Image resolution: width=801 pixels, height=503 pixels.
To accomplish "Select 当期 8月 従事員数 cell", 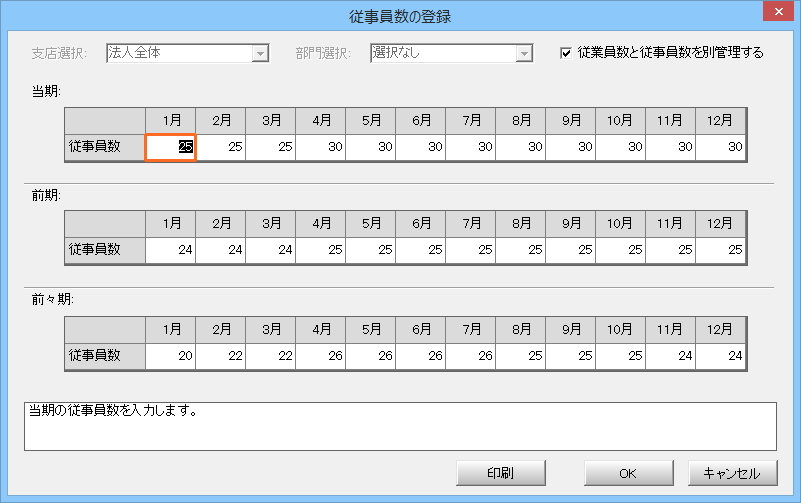I will pyautogui.click(x=521, y=147).
